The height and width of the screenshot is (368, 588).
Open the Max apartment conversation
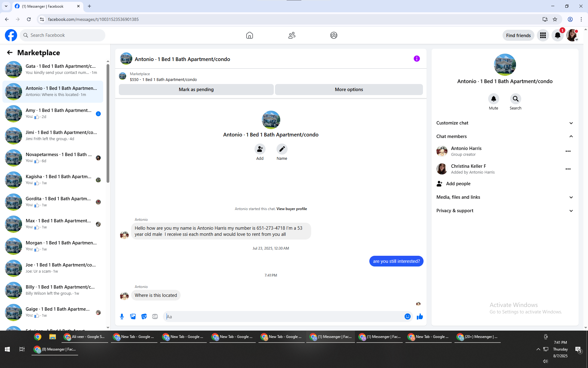pyautogui.click(x=53, y=224)
